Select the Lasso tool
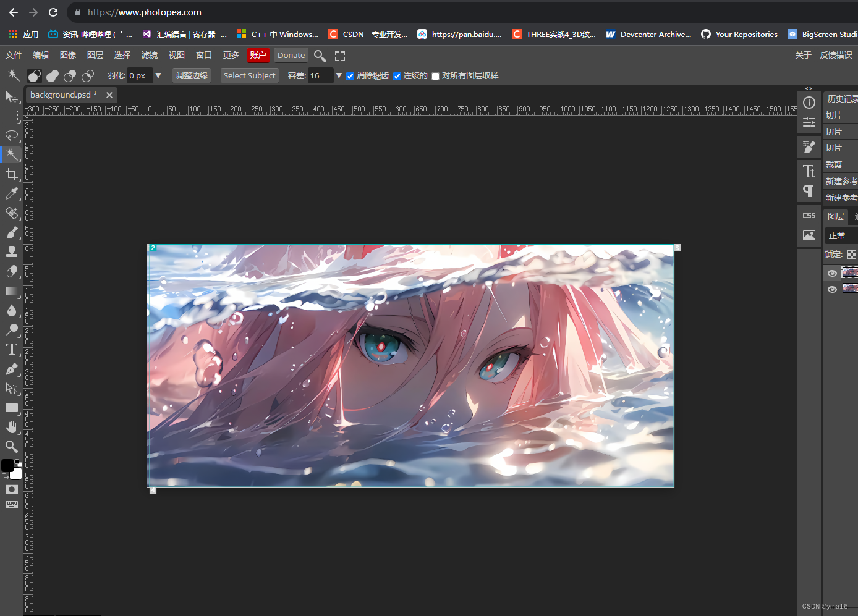This screenshot has height=616, width=858. pyautogui.click(x=12, y=135)
